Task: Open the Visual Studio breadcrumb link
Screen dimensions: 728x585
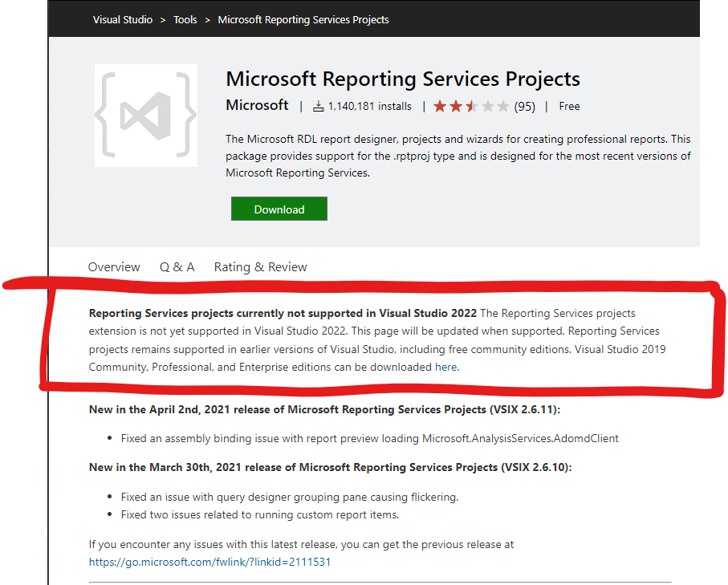Action: point(123,20)
